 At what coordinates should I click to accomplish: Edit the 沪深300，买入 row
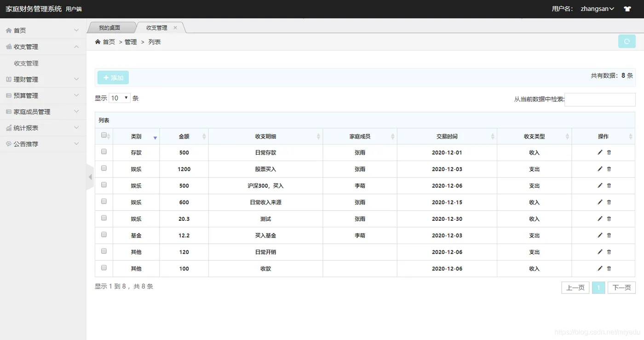[600, 185]
